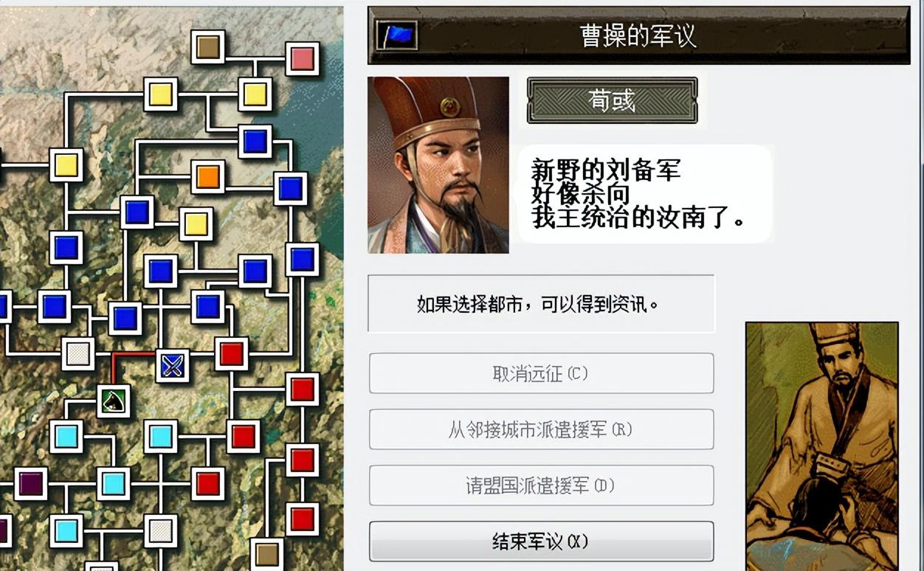Image resolution: width=924 pixels, height=571 pixels.
Task: Choose 取消远征 (C) option
Action: coord(541,373)
